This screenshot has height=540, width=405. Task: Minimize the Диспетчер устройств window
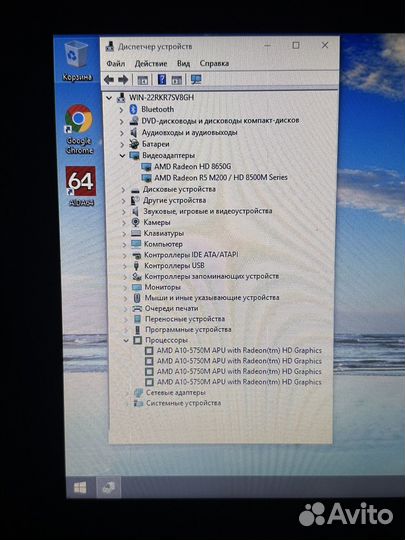click(x=267, y=46)
